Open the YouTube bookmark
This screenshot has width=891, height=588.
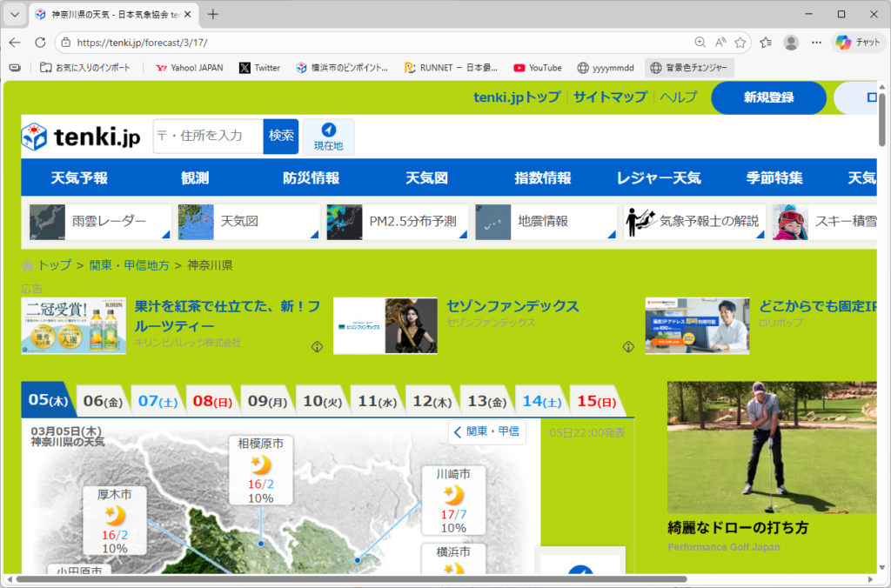click(x=537, y=67)
